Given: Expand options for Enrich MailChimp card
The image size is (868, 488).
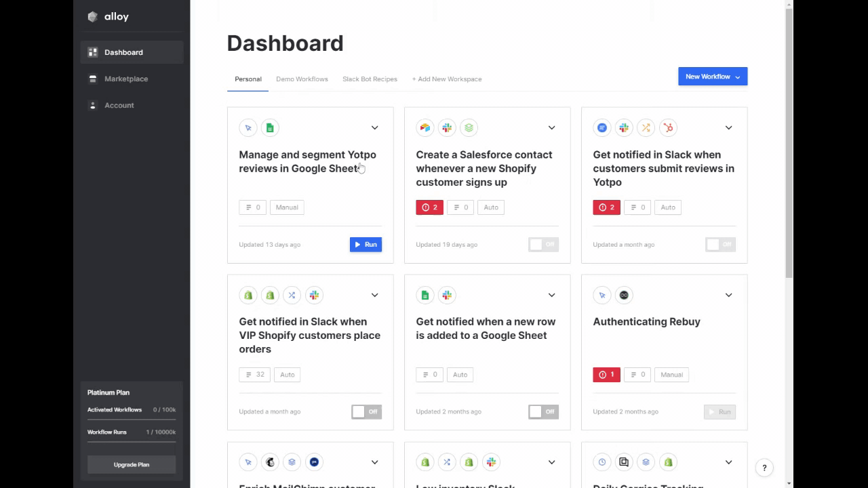Looking at the screenshot, I should [x=374, y=462].
